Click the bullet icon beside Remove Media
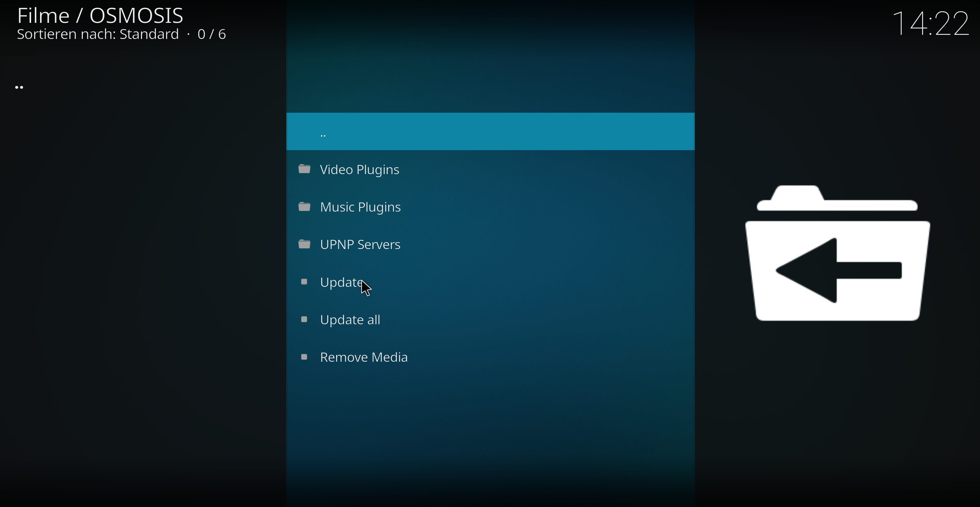This screenshot has width=980, height=507. pos(304,357)
